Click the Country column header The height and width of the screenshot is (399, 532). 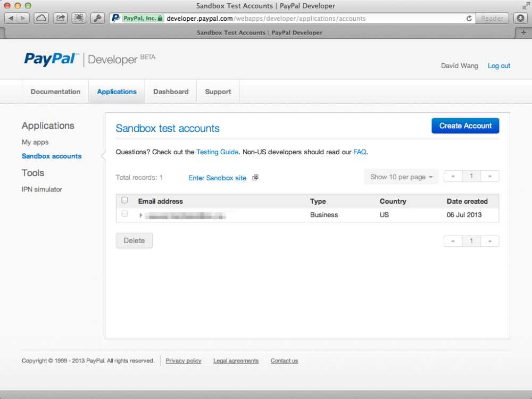tap(393, 201)
